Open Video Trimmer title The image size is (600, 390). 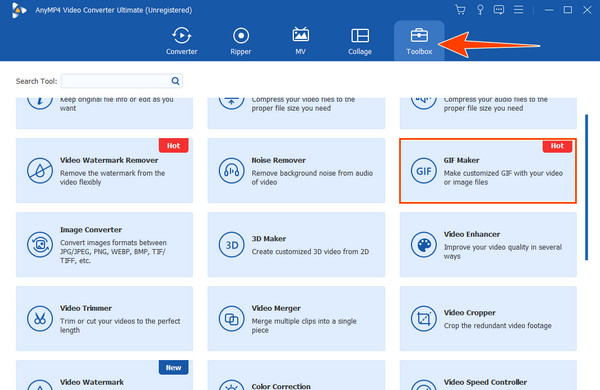point(86,308)
